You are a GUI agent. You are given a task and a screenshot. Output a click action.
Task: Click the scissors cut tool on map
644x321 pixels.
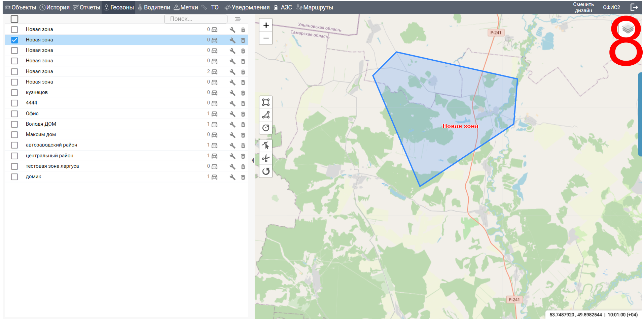point(265,158)
